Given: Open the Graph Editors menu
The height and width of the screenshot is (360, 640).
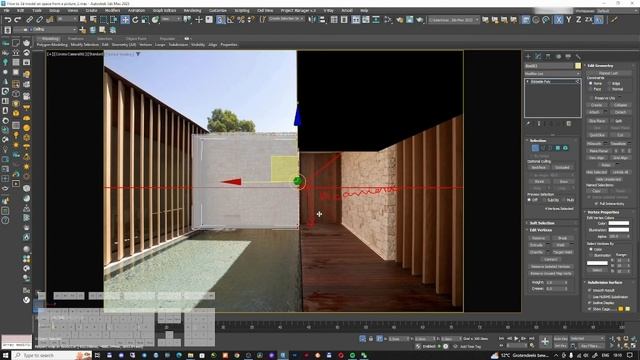Looking at the screenshot, I should (164, 11).
